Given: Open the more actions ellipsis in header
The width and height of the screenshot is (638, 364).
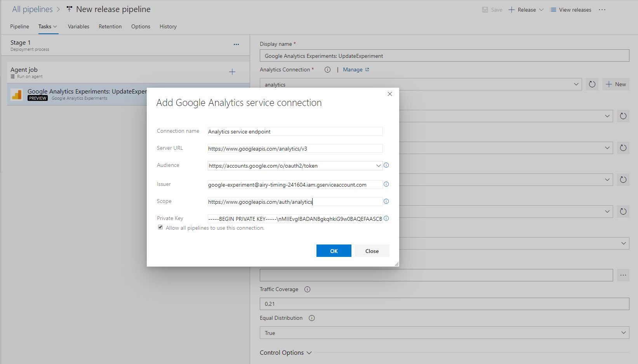Looking at the screenshot, I should click(x=602, y=10).
